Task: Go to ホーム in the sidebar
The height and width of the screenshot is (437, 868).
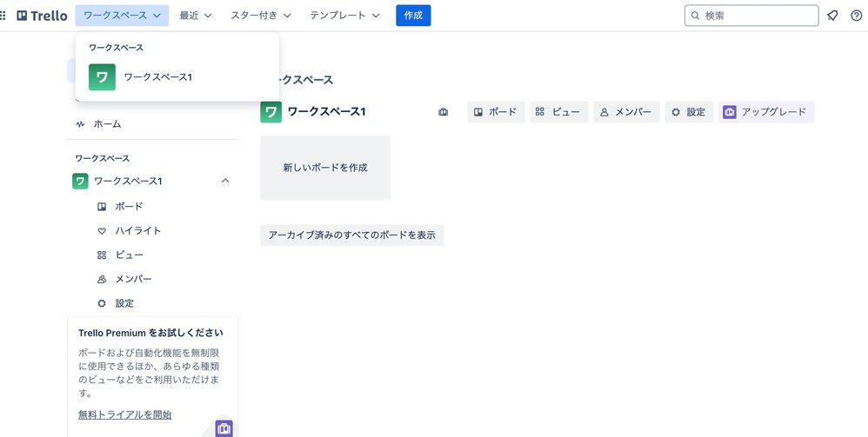Action: [x=153, y=124]
